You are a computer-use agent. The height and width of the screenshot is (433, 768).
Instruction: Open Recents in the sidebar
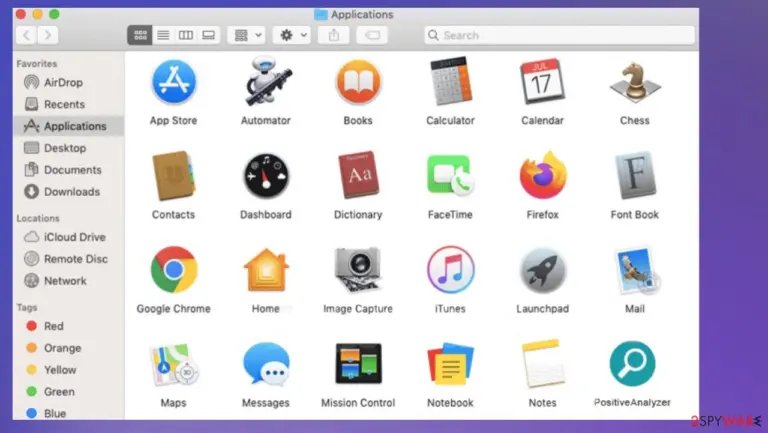point(69,104)
